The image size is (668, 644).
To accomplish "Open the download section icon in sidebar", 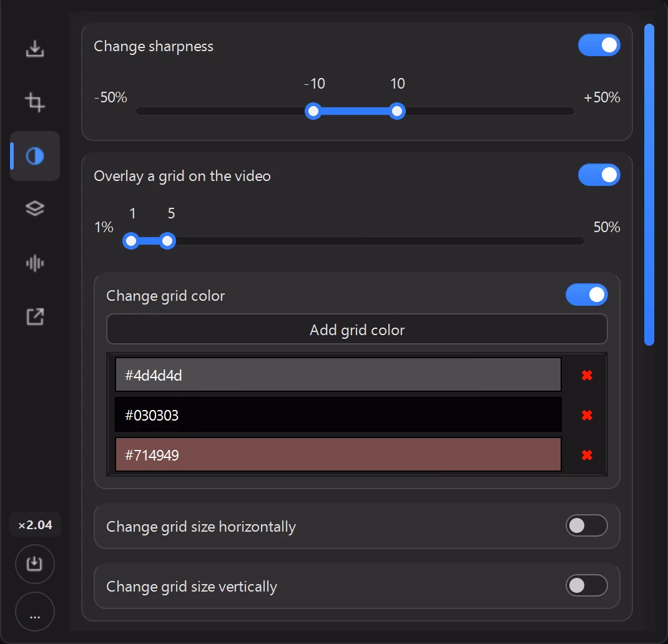I will pyautogui.click(x=35, y=49).
